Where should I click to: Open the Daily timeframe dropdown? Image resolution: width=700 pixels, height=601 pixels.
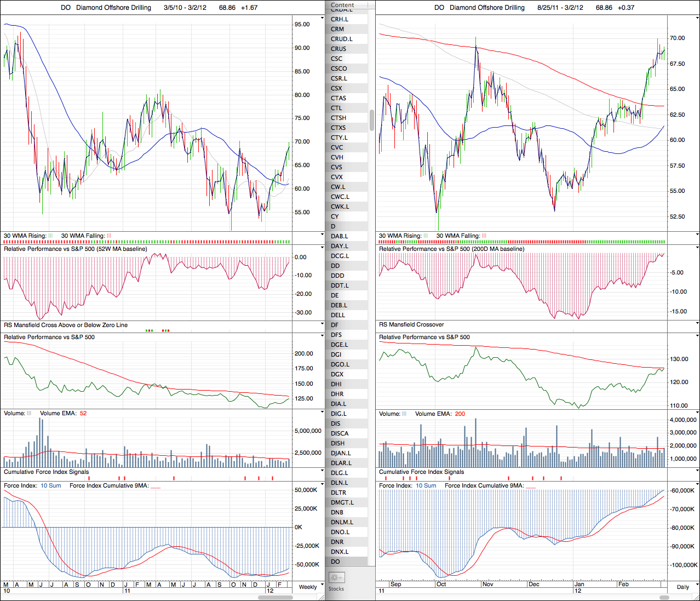click(683, 587)
